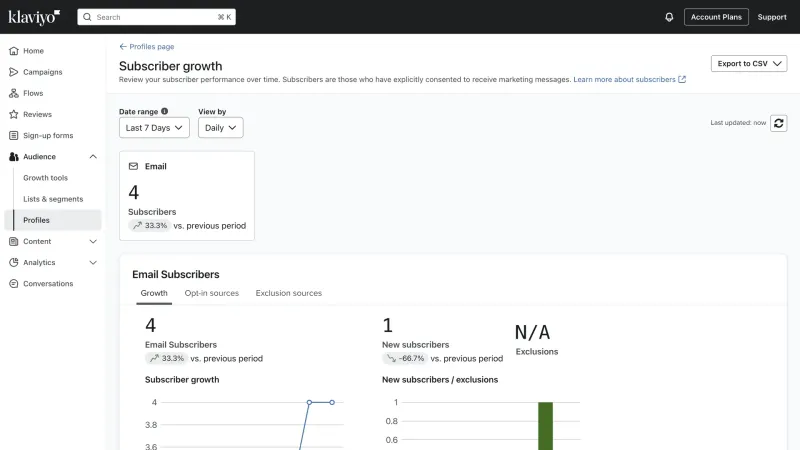This screenshot has height=450, width=800.
Task: Open the Daily view-by dropdown
Action: click(x=220, y=128)
